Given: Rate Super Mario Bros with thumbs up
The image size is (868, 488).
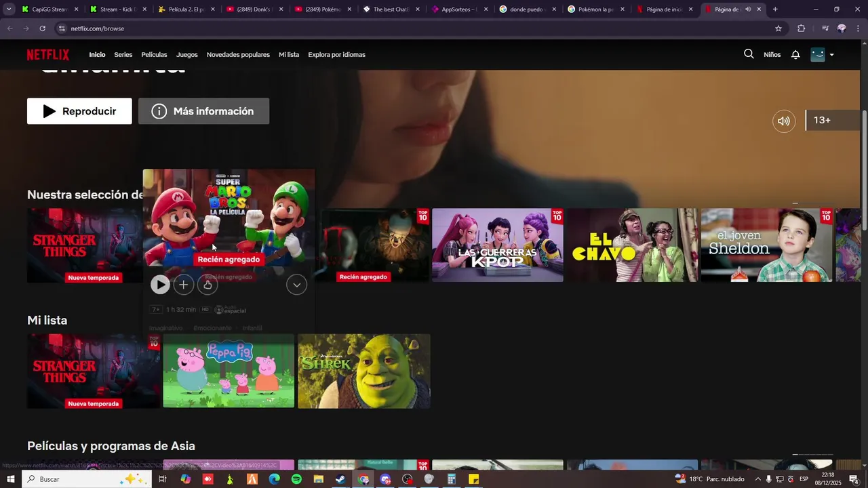Looking at the screenshot, I should 208,285.
